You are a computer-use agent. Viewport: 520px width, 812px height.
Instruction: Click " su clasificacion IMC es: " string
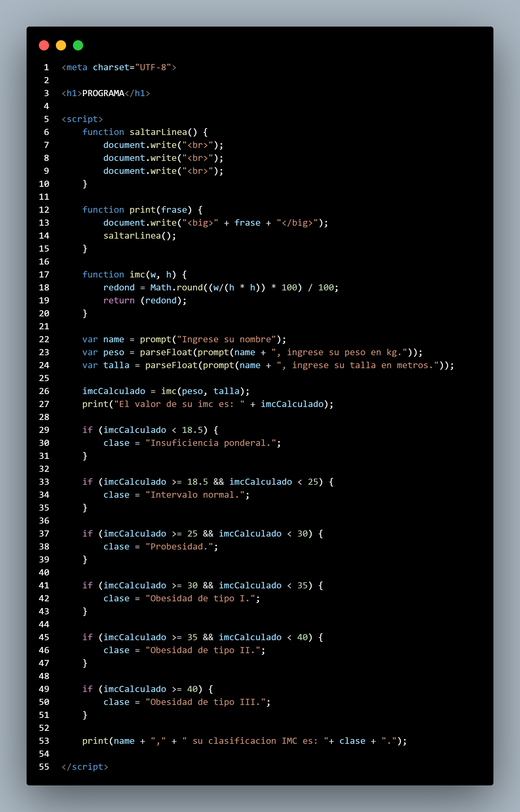pyautogui.click(x=255, y=741)
